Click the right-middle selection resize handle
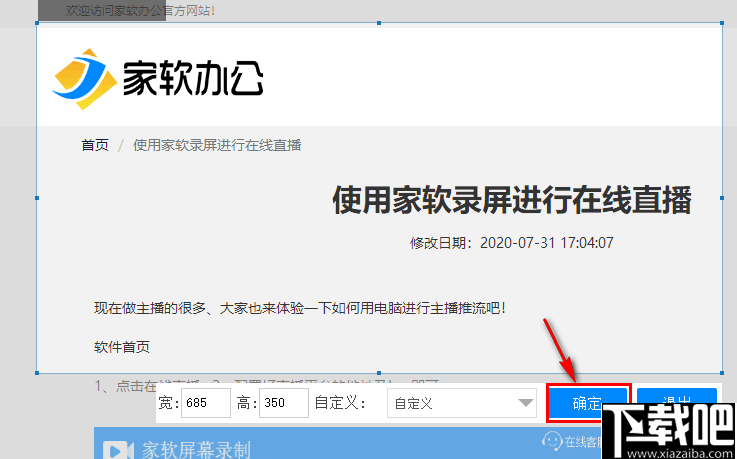Image resolution: width=737 pixels, height=459 pixels. point(722,198)
